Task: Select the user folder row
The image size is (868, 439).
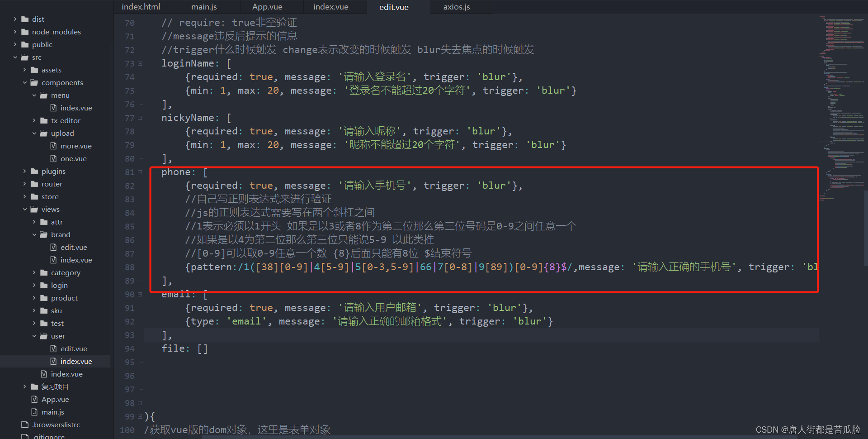Action: (55, 336)
